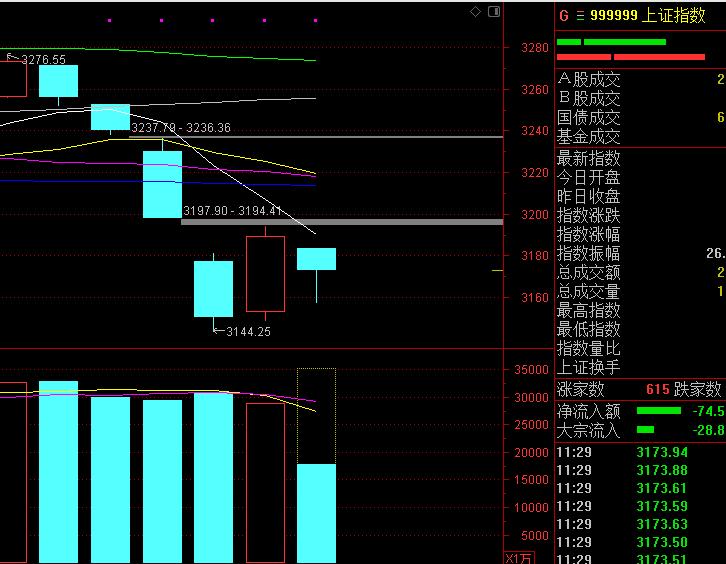The width and height of the screenshot is (726, 564).
Task: Select the 今日开盘 field
Action: tap(640, 177)
